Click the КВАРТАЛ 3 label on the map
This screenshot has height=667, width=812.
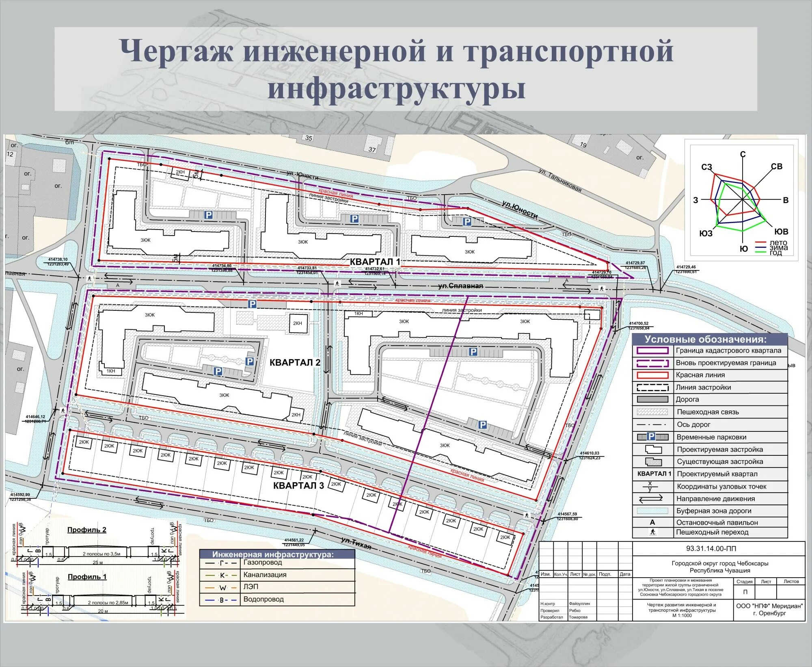point(298,485)
